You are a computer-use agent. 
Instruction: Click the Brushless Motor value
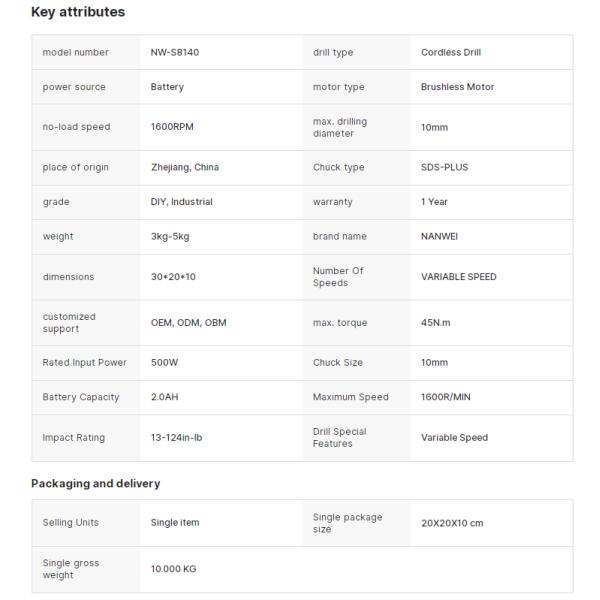[457, 87]
